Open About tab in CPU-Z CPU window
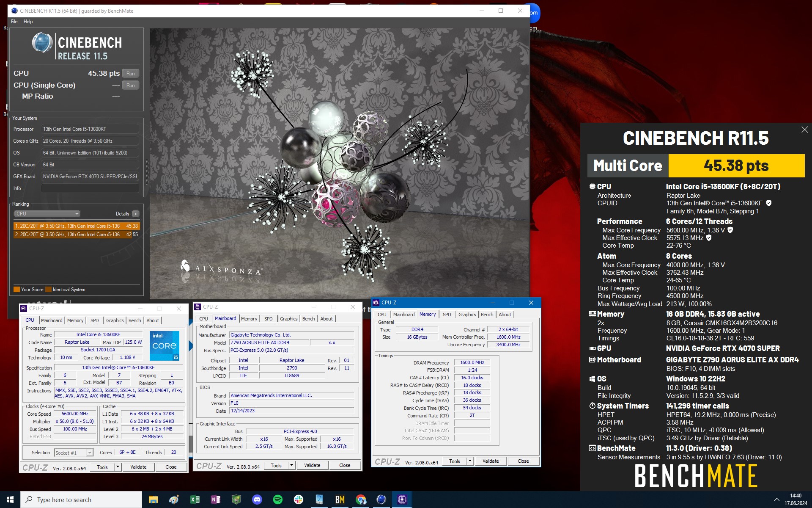Viewport: 812px width, 508px height. point(153,320)
